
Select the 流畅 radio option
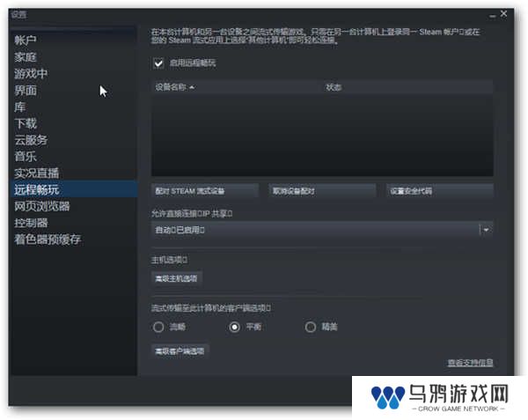point(158,327)
